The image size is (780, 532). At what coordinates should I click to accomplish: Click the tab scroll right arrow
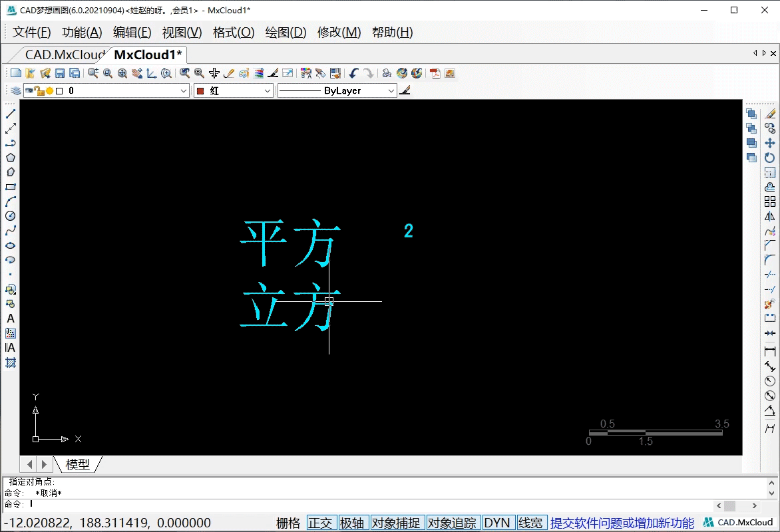[764, 53]
